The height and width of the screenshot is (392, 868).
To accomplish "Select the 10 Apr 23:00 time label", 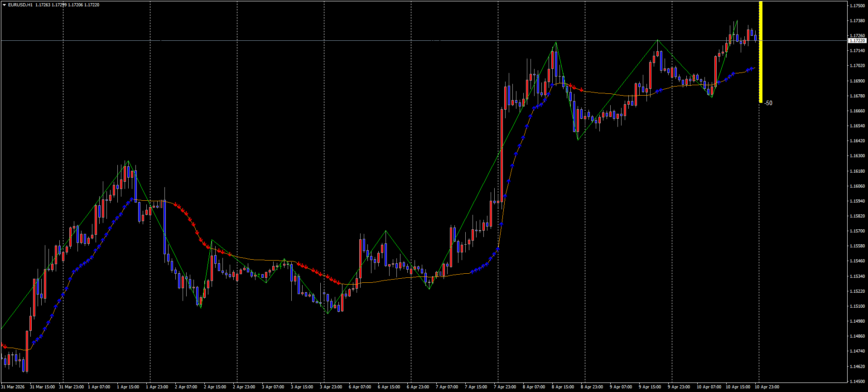I will pos(767,387).
